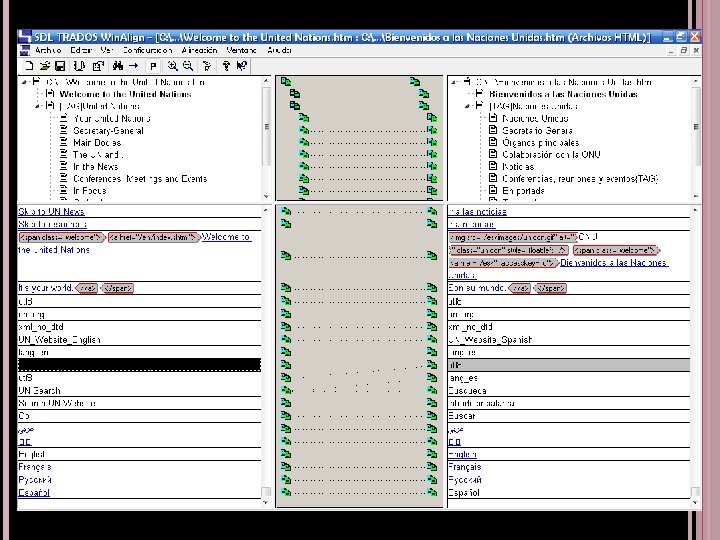
Task: Click the source segment icon for 'Skip to UN News'
Action: (x=286, y=211)
